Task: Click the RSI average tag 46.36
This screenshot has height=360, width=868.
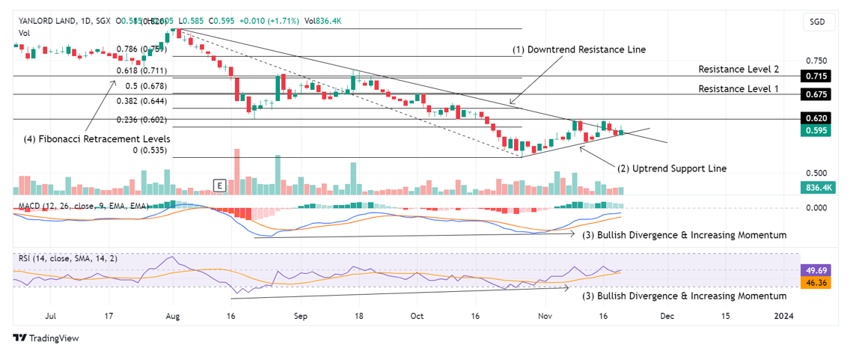Action: 816,282
